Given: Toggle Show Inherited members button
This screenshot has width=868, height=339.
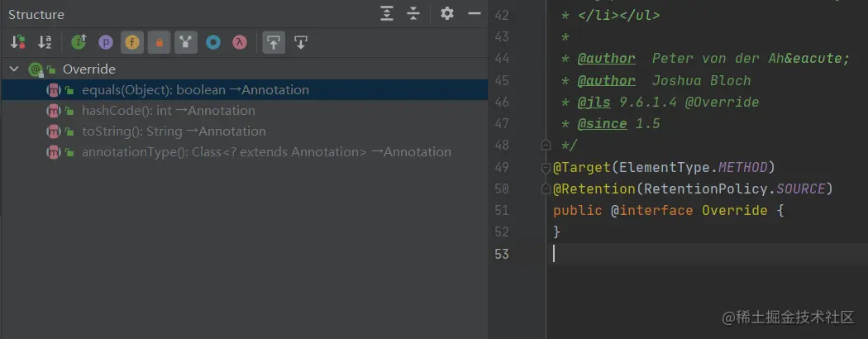Looking at the screenshot, I should click(x=185, y=42).
